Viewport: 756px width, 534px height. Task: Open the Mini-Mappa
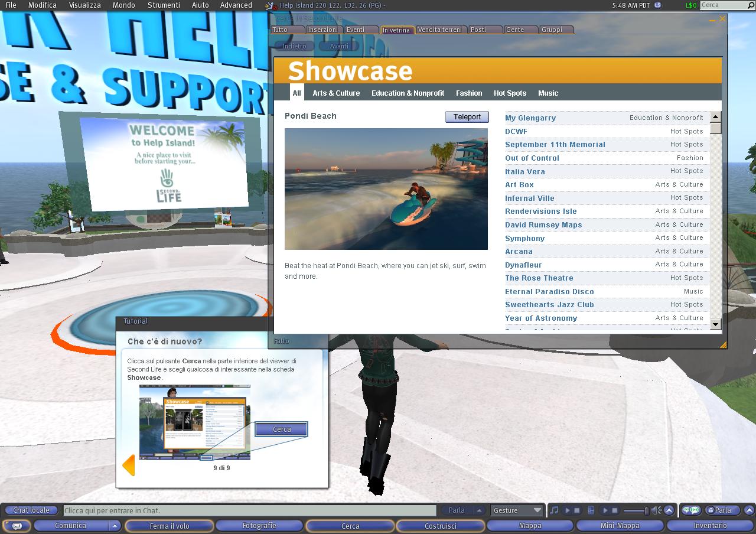point(620,526)
